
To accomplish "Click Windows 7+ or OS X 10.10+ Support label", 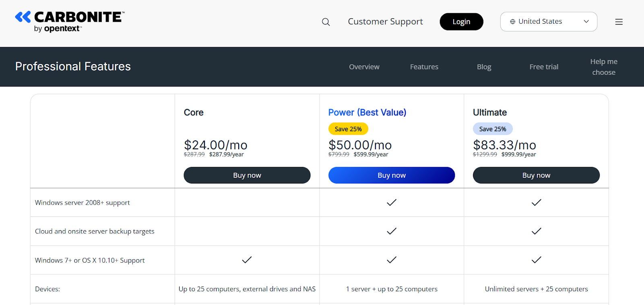I will (90, 260).
